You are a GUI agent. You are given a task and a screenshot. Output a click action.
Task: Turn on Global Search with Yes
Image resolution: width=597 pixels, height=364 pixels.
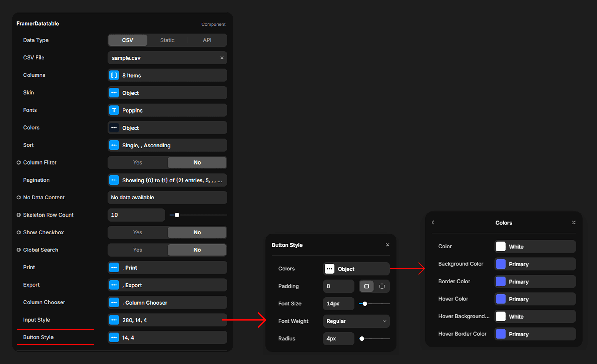point(137,250)
